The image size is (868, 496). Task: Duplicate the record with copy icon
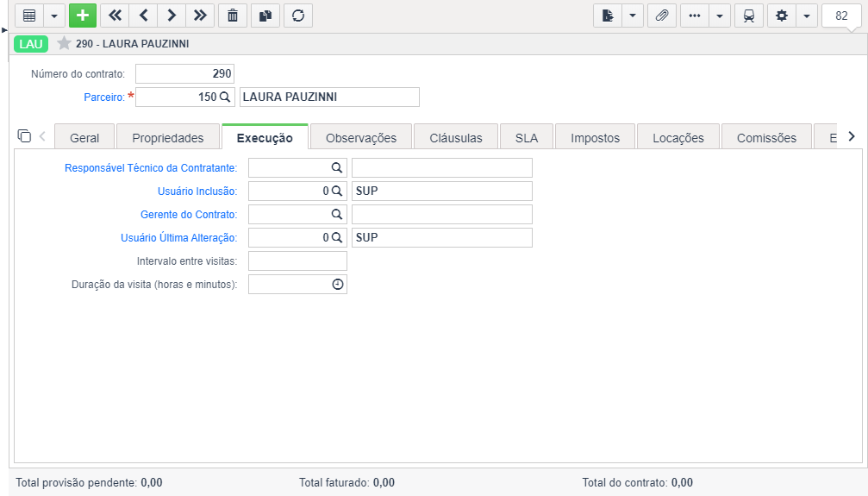click(x=265, y=16)
